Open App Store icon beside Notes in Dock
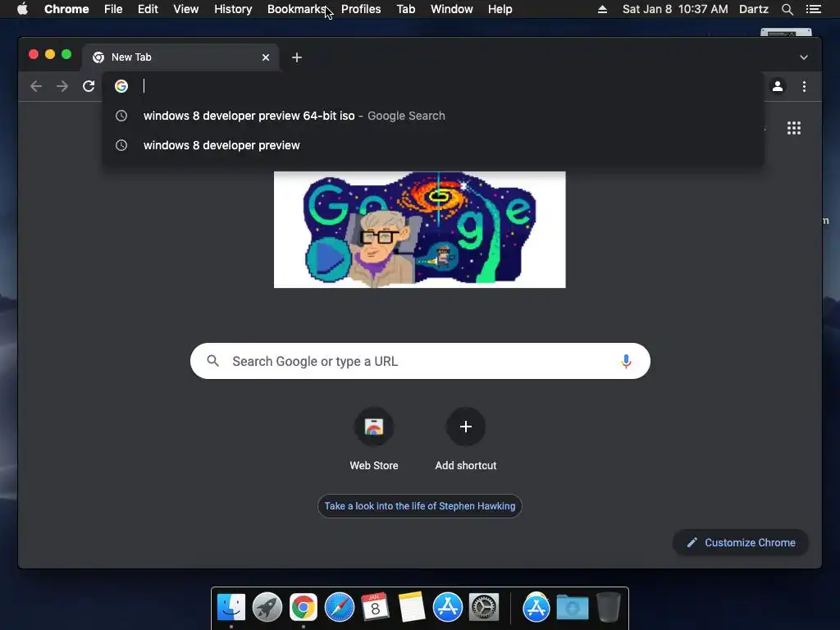This screenshot has width=840, height=630. [448, 608]
